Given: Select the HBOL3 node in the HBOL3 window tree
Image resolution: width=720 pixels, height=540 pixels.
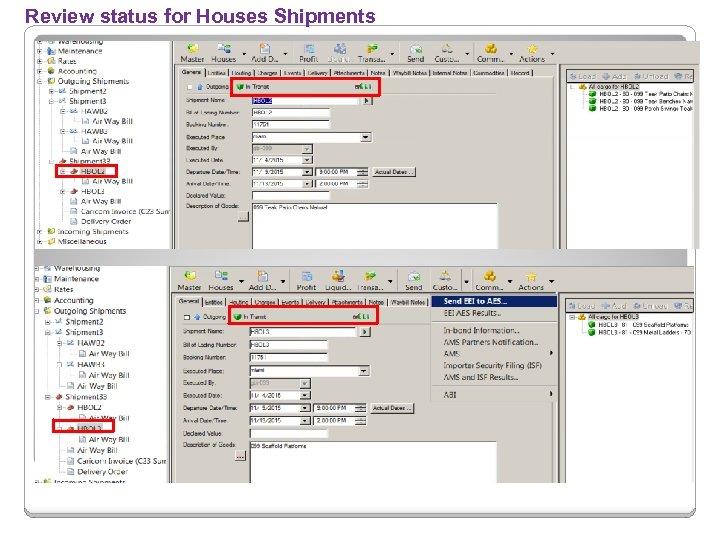Looking at the screenshot, I should point(89,428).
